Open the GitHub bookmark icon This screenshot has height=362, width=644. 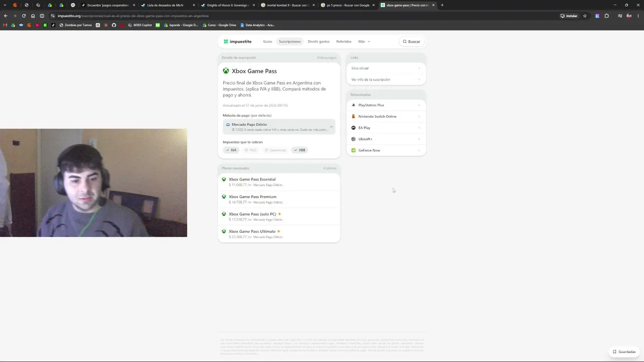pyautogui.click(x=114, y=25)
